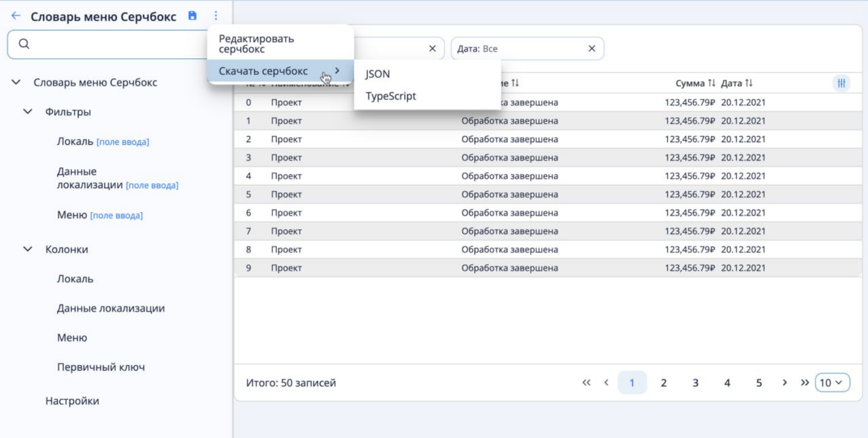Viewport: 868px width, 438px height.
Task: Open the rows-per-page dropdown showing 10
Action: tap(832, 383)
